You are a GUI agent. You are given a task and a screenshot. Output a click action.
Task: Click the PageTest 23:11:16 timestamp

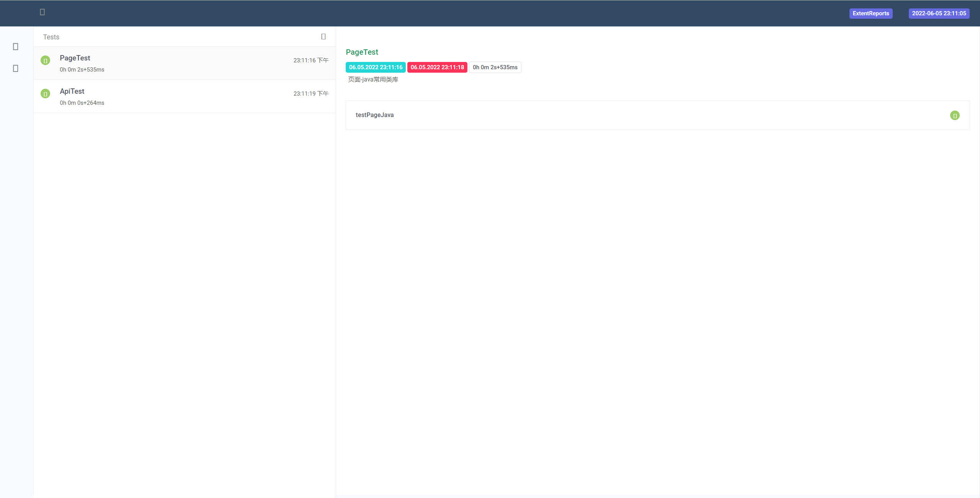click(x=311, y=60)
